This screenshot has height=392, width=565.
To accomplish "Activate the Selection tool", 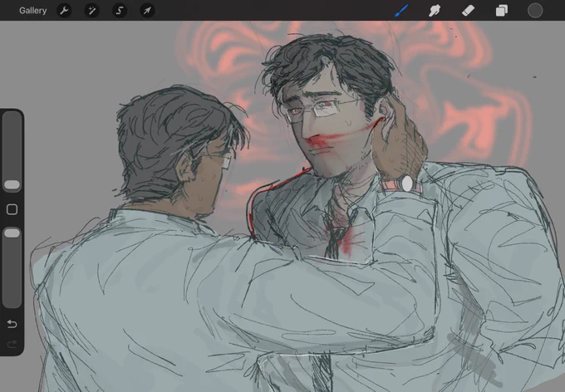I will [120, 11].
